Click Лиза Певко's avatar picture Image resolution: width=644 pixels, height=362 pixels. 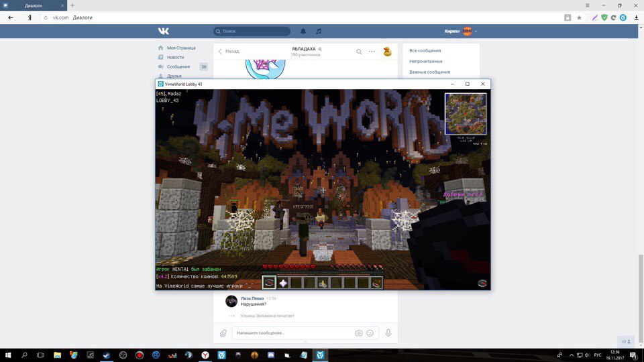[231, 301]
